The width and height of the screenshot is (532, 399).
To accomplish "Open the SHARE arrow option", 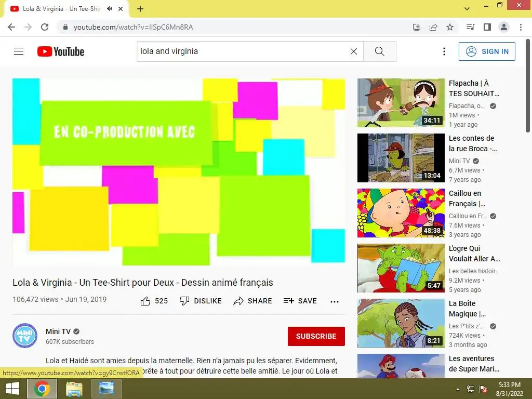I will [x=253, y=301].
